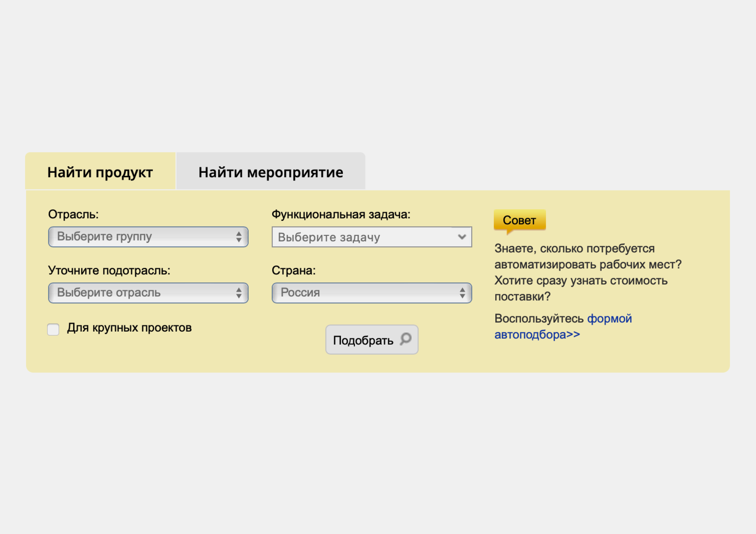The image size is (756, 534).
Task: Click the magnifier icon on Подобрать button
Action: point(406,339)
